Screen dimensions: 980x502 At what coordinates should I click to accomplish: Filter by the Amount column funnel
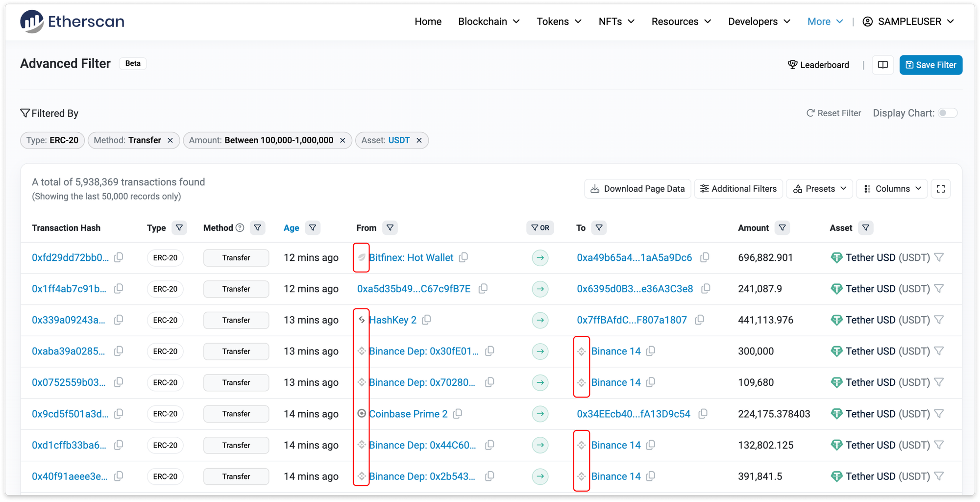pyautogui.click(x=782, y=228)
